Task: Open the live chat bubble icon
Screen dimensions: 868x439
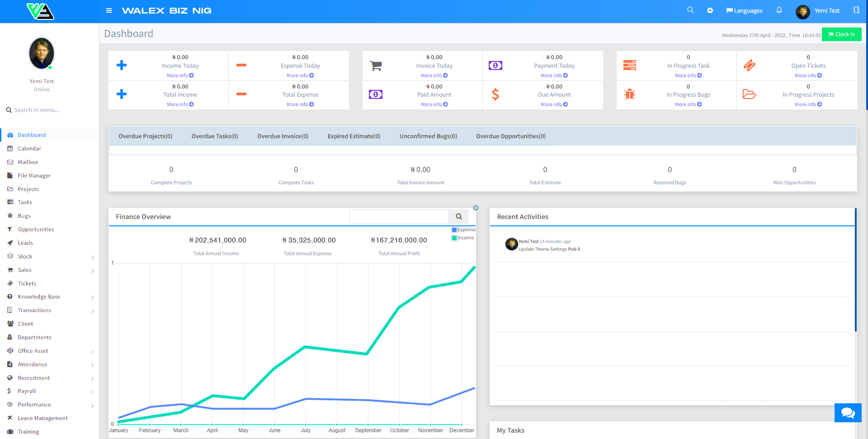Action: (848, 412)
